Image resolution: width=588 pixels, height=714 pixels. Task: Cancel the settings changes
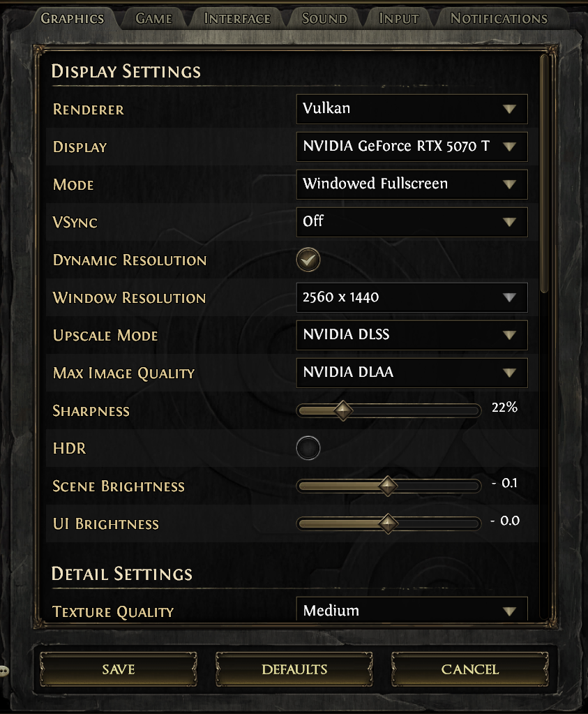click(470, 669)
